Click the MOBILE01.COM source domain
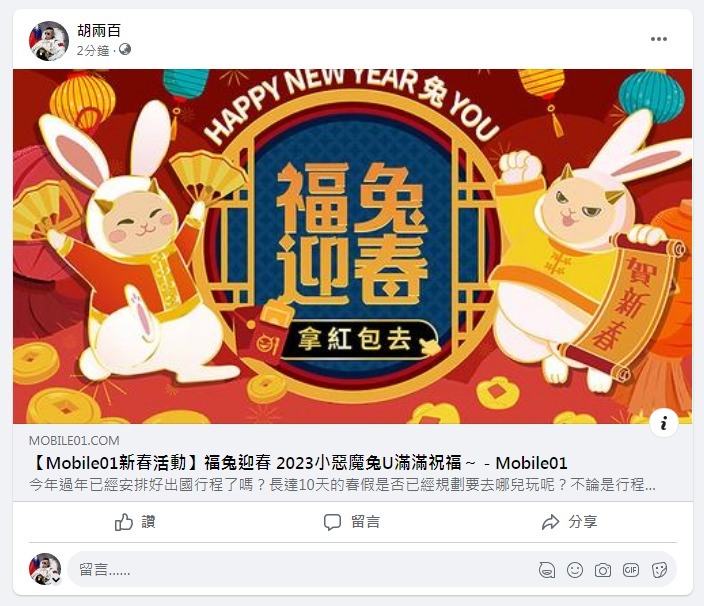 (74, 441)
